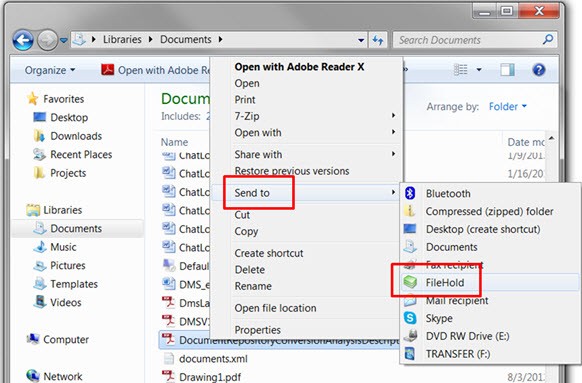Choose Delete from the context menu
This screenshot has height=383, width=582.
[x=307, y=270]
